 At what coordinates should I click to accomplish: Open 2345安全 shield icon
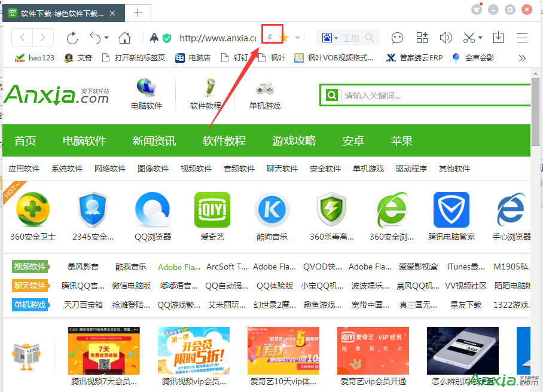93,210
